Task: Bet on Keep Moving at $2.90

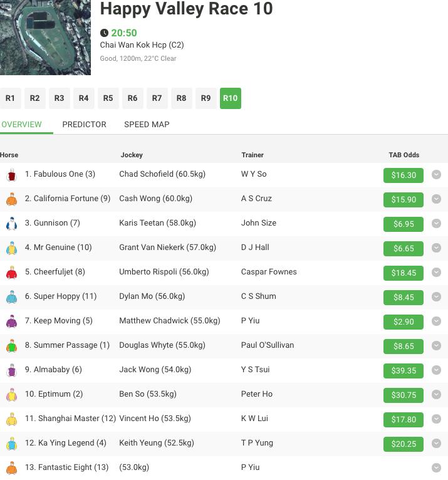Action: [x=404, y=321]
